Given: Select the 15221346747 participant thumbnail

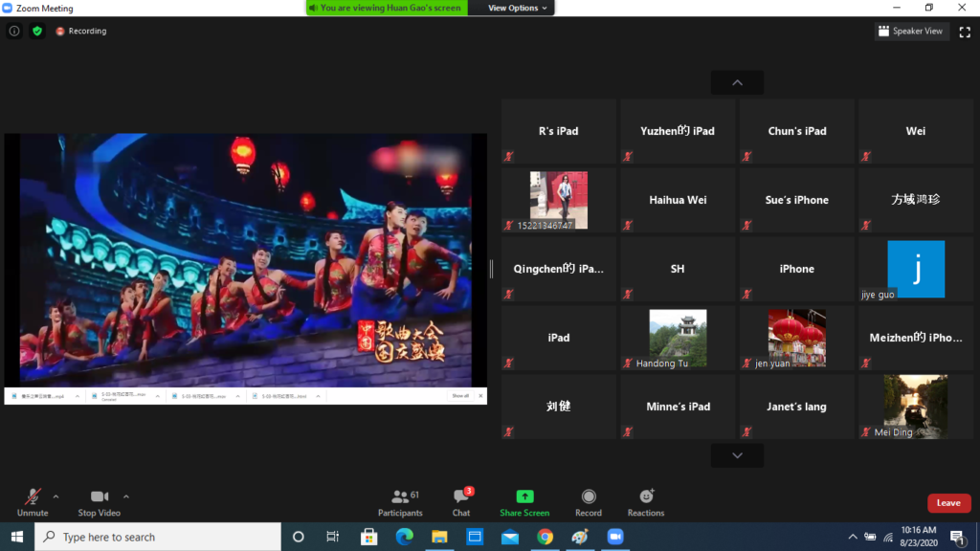Looking at the screenshot, I should point(559,200).
